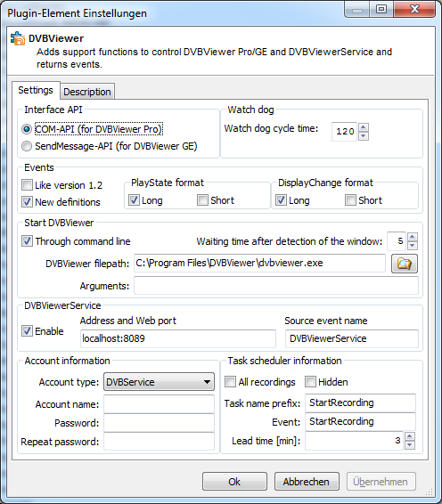Confirm settings with Ok button
This screenshot has height=504, width=442.
(x=234, y=482)
